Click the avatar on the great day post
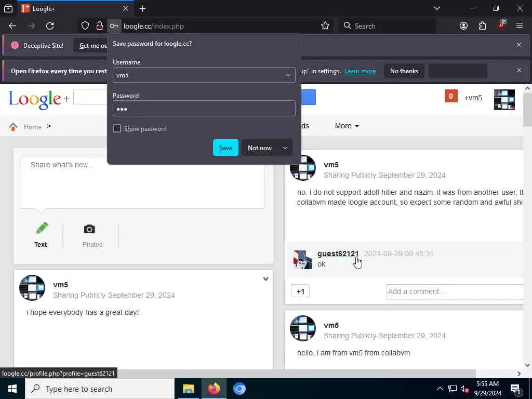The image size is (532, 399). click(32, 288)
